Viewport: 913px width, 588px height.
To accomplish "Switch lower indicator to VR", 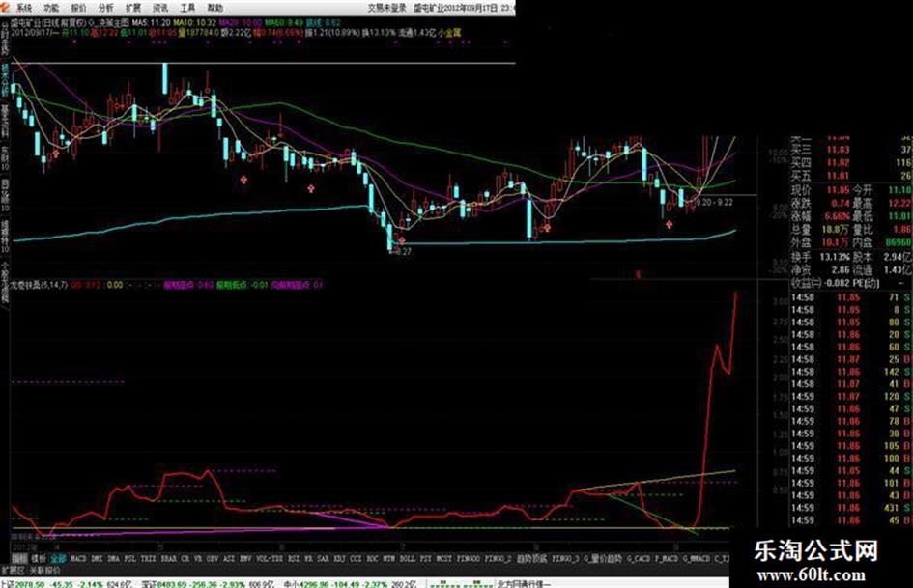I will (x=198, y=558).
